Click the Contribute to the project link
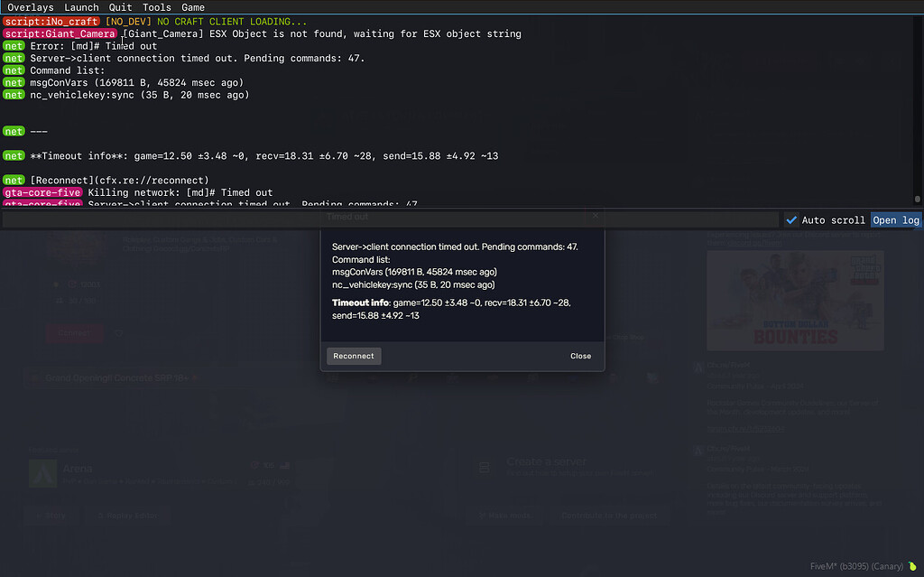The height and width of the screenshot is (577, 924). [x=609, y=515]
